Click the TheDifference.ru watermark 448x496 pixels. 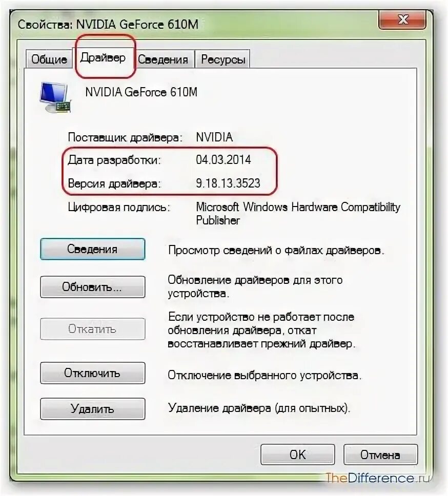(378, 478)
